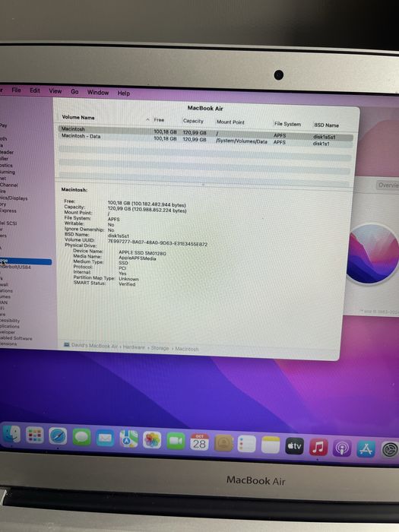Select the Macintosh - Data volume row
399x532 pixels.
(x=206, y=139)
